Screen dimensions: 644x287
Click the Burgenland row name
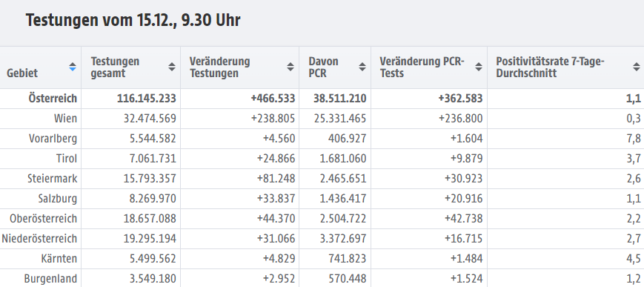(50, 279)
